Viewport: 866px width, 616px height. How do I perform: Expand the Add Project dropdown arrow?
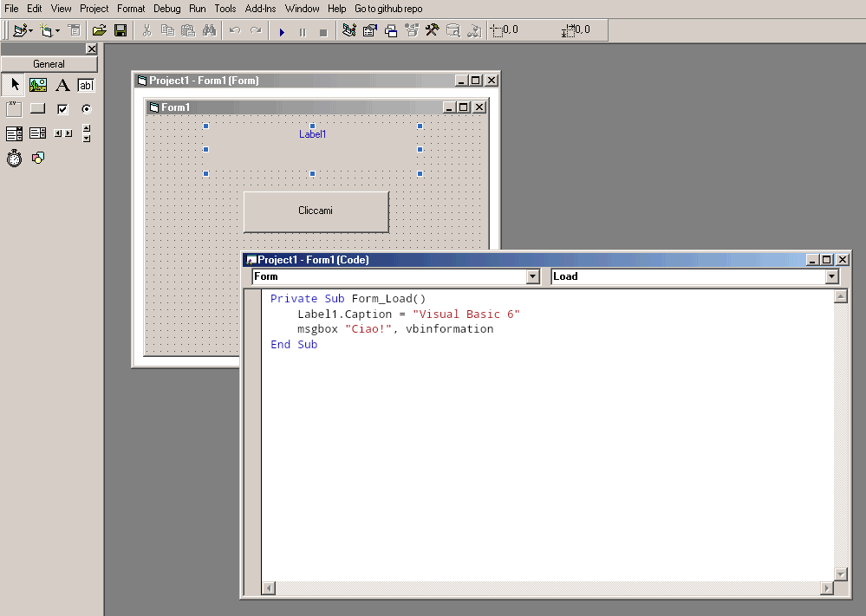click(x=31, y=31)
